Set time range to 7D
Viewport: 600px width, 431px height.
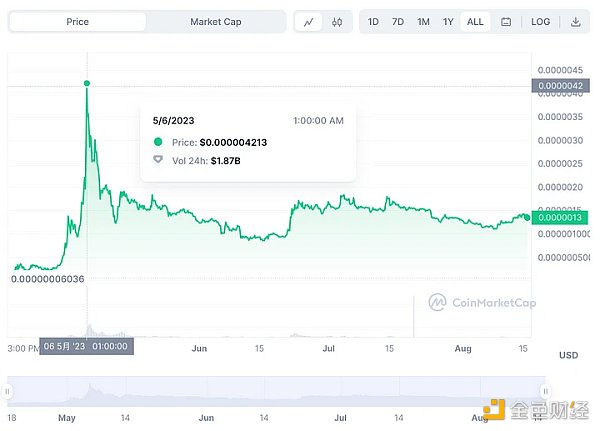(x=398, y=22)
